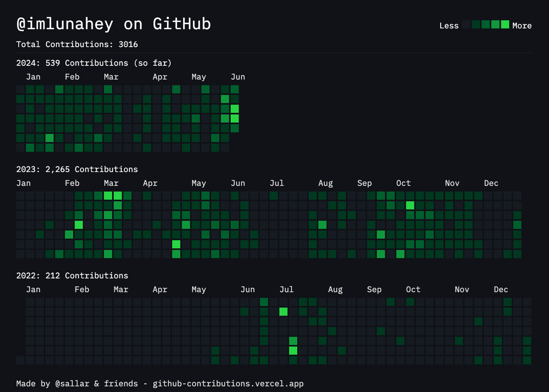Click the second-darkest legend swatch
Screen dimensions: 549x392
[476, 25]
